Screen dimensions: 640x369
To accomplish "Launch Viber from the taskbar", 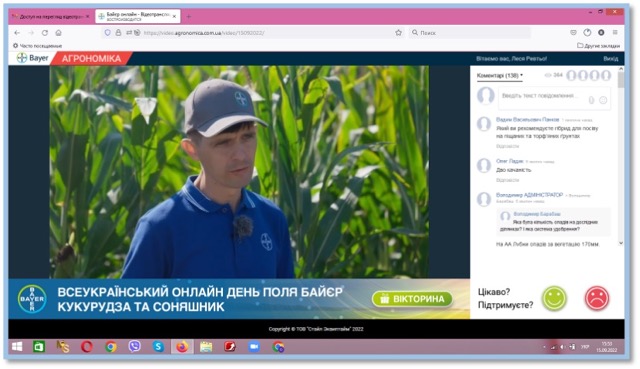I will tap(134, 347).
